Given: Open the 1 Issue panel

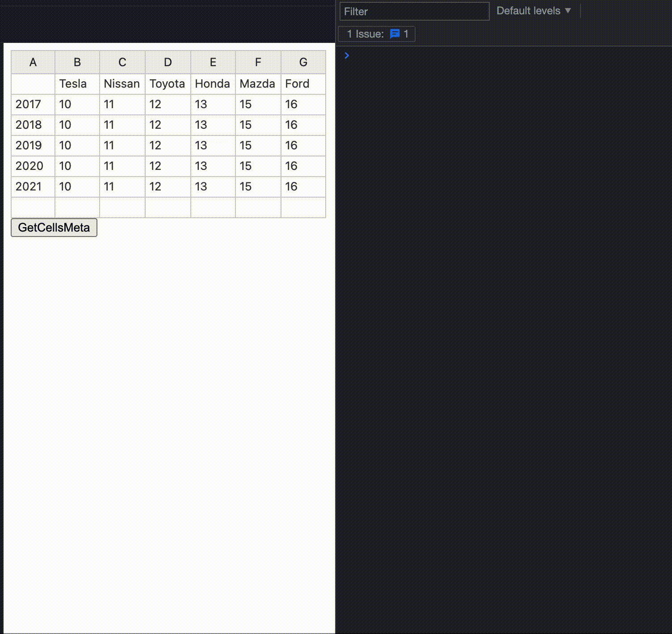Looking at the screenshot, I should click(x=377, y=34).
